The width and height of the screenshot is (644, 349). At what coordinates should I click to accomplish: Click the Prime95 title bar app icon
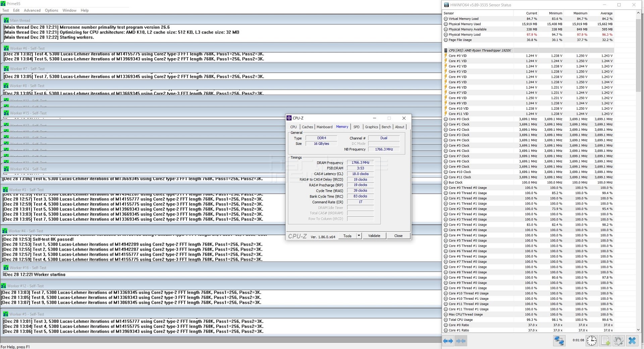3,3
